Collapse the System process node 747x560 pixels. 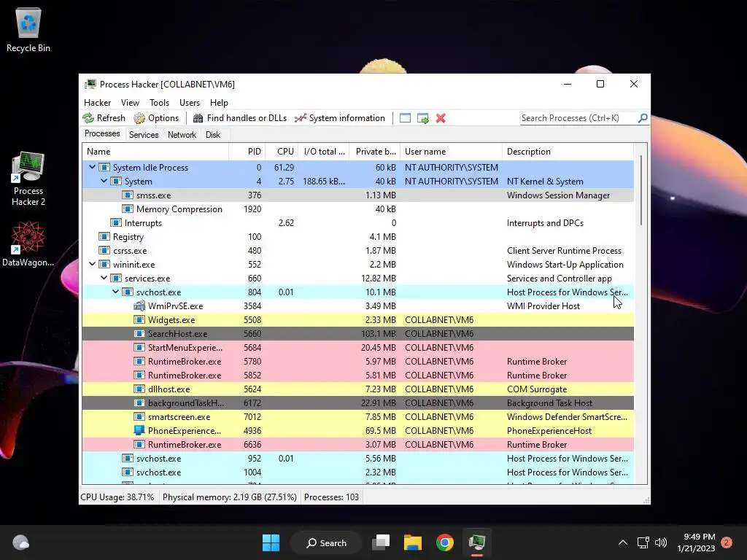[x=104, y=181]
